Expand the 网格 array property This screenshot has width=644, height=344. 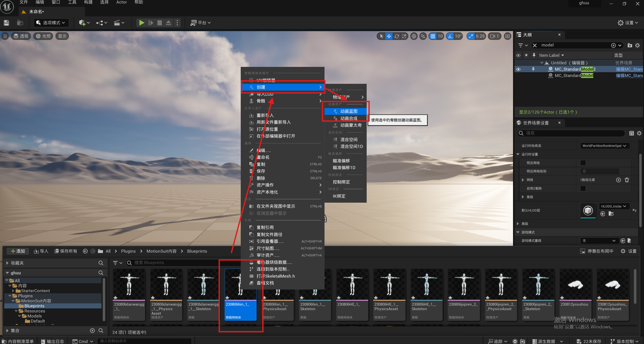523,180
